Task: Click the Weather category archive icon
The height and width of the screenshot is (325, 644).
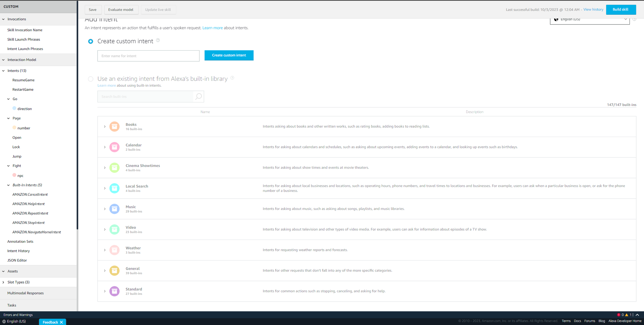Action: (x=114, y=250)
